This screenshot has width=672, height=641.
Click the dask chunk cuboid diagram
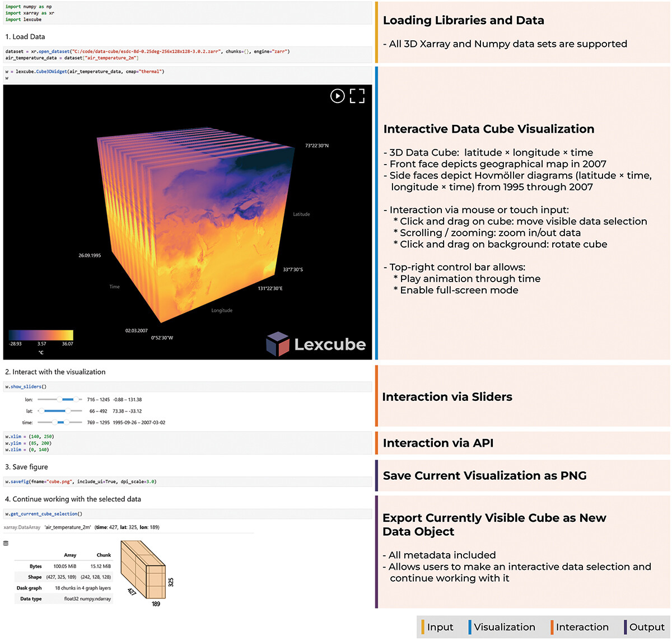[x=144, y=571]
